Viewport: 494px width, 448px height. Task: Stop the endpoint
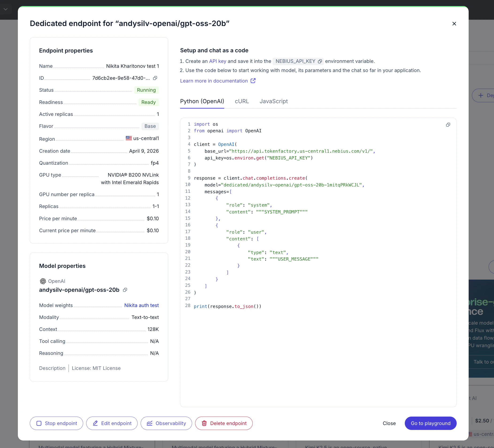tap(56, 423)
